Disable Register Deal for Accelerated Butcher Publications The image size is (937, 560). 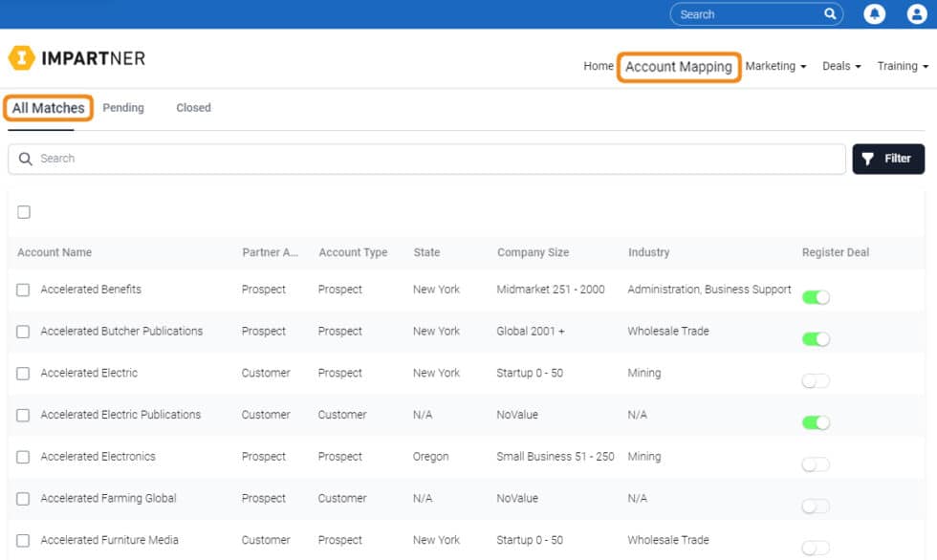(x=816, y=338)
